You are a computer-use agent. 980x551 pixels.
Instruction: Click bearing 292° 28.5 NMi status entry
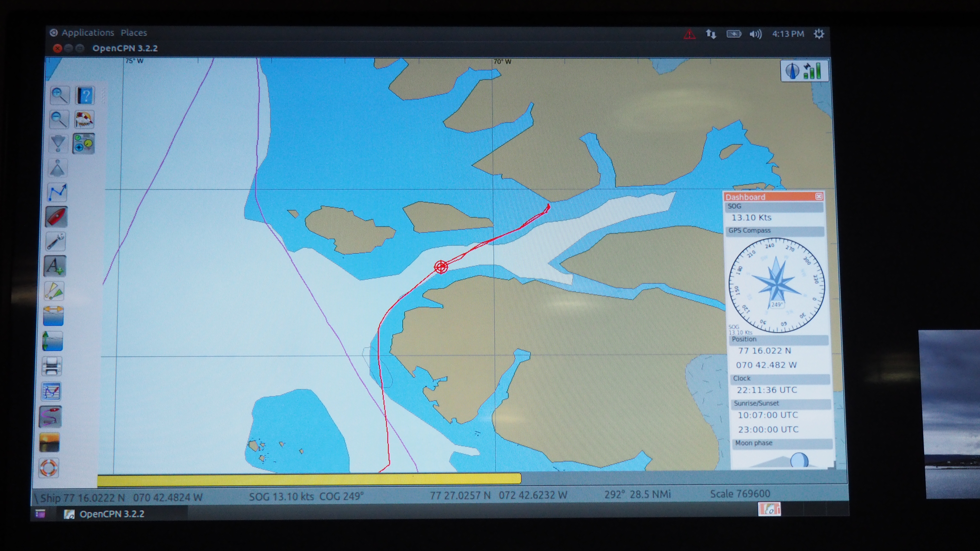[638, 494]
